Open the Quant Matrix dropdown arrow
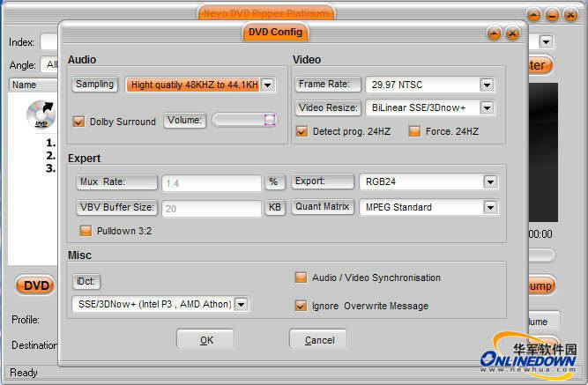 point(490,207)
